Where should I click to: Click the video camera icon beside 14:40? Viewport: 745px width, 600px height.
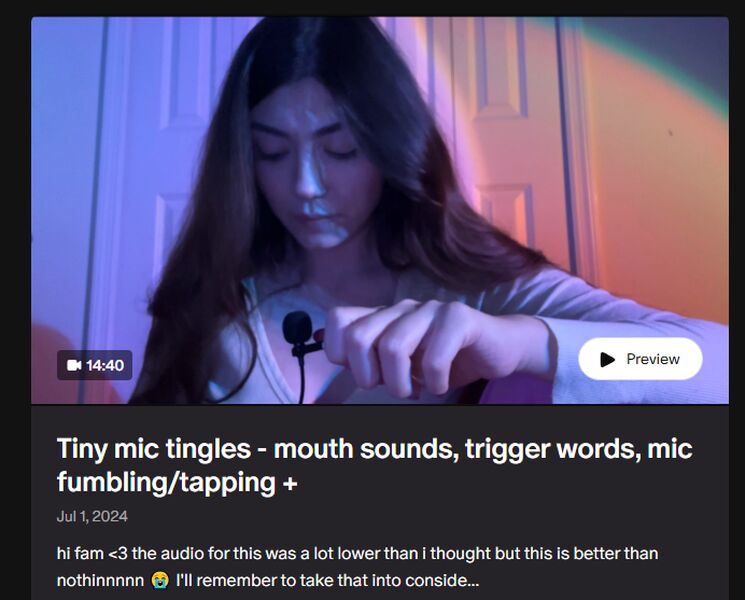(x=74, y=365)
